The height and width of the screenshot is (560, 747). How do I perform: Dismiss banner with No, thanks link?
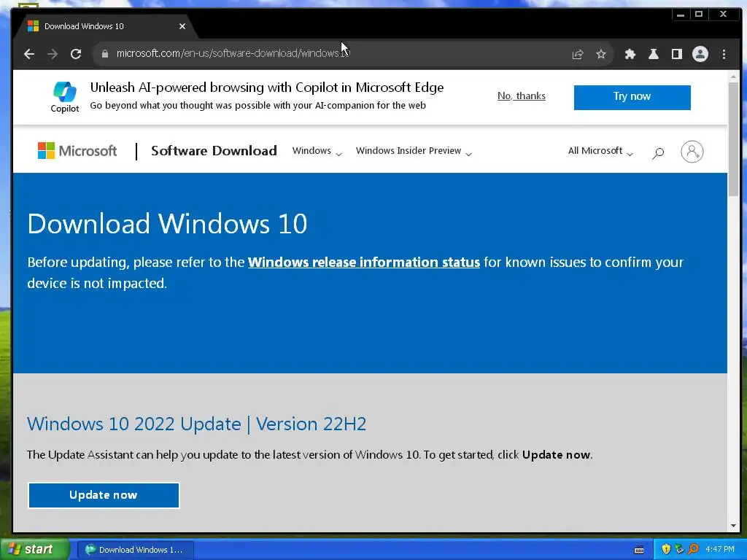pyautogui.click(x=521, y=96)
